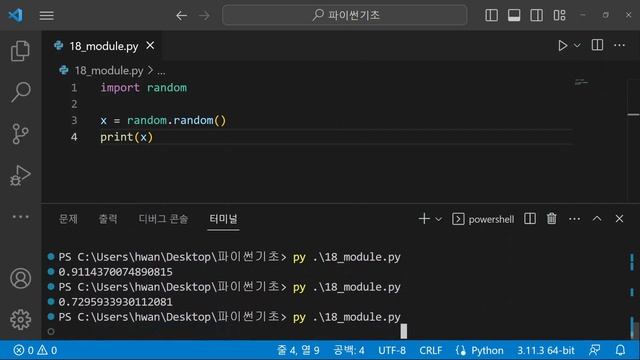Click the 줄 4, 열 9 cursor position
640x360 pixels.
coord(298,350)
